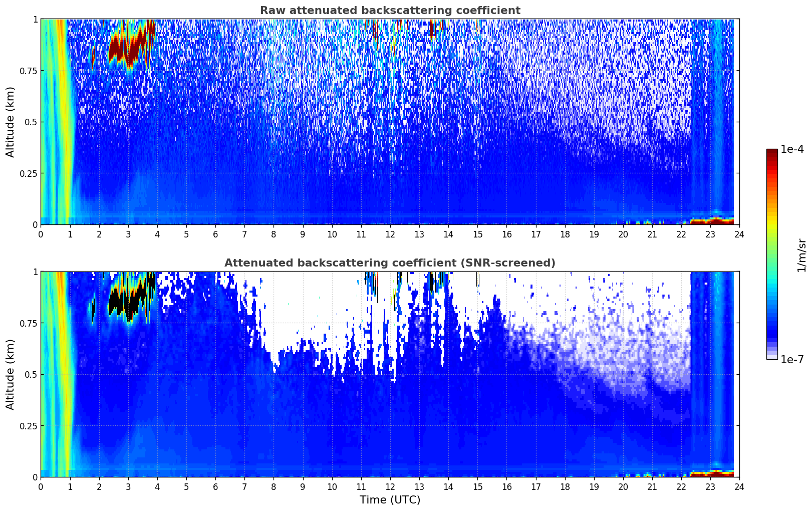
Task: Click the 'Raw attenuated backscattering coefficient' title
Action: coord(390,11)
